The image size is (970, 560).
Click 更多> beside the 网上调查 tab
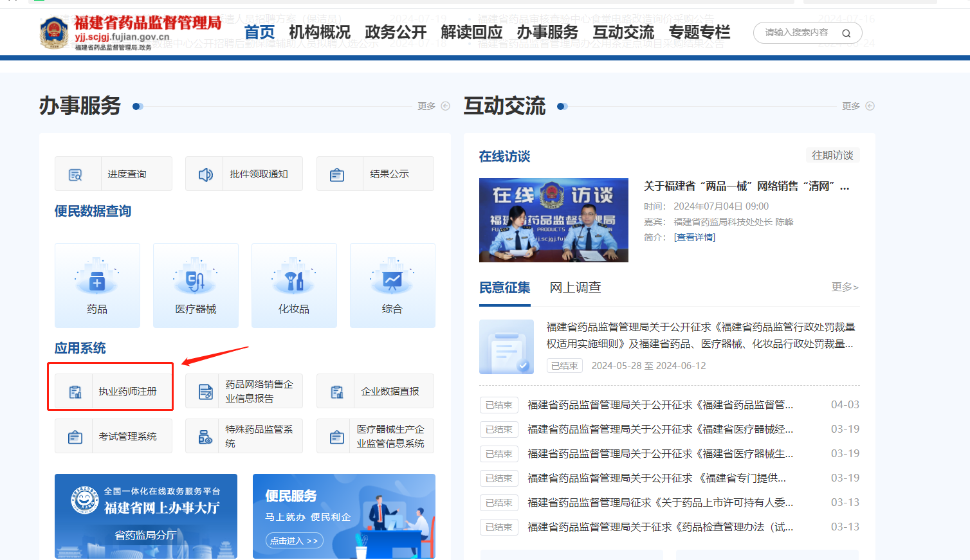tap(845, 287)
